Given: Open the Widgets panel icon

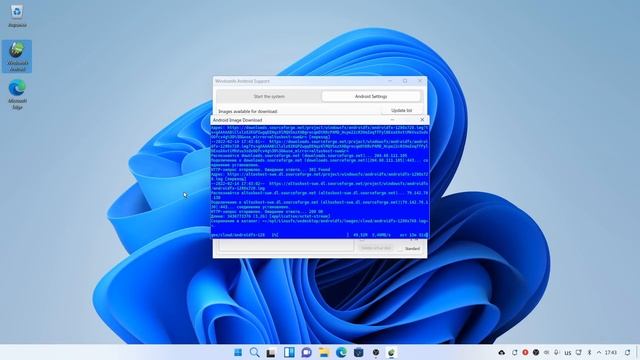Looking at the screenshot, I should pyautogui.click(x=289, y=352).
